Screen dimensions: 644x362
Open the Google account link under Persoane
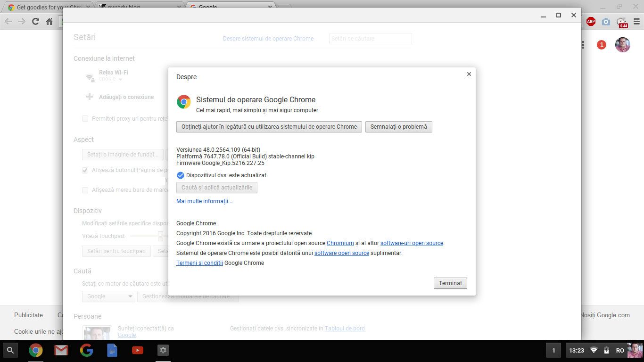[x=127, y=335]
